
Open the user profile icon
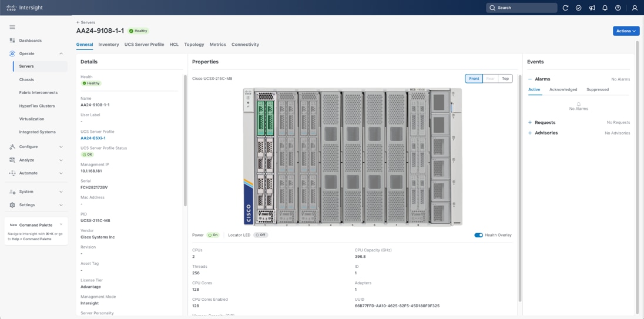[635, 8]
